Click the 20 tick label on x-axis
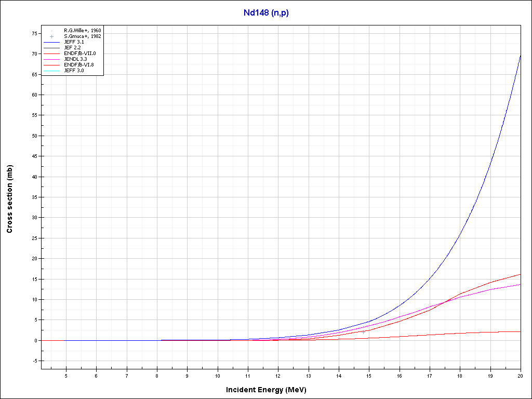 (521, 376)
